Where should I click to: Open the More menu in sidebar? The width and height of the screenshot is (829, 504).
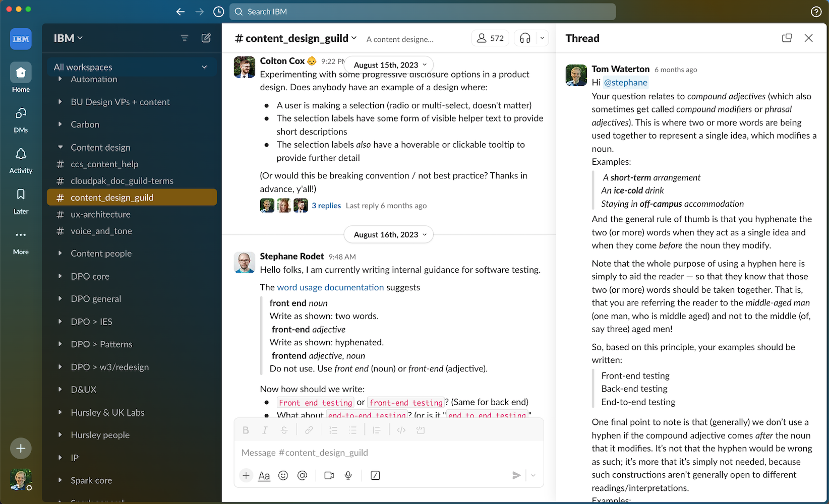coord(21,241)
